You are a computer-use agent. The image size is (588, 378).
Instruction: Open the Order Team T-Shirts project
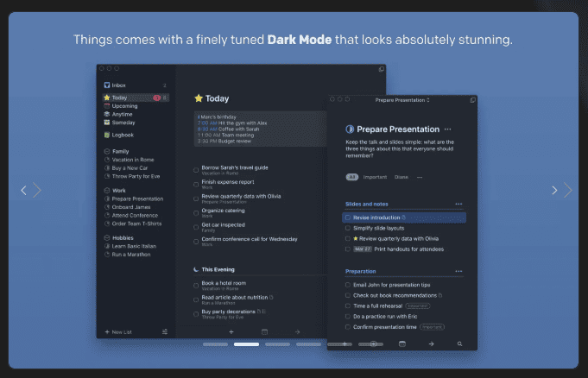coord(135,224)
